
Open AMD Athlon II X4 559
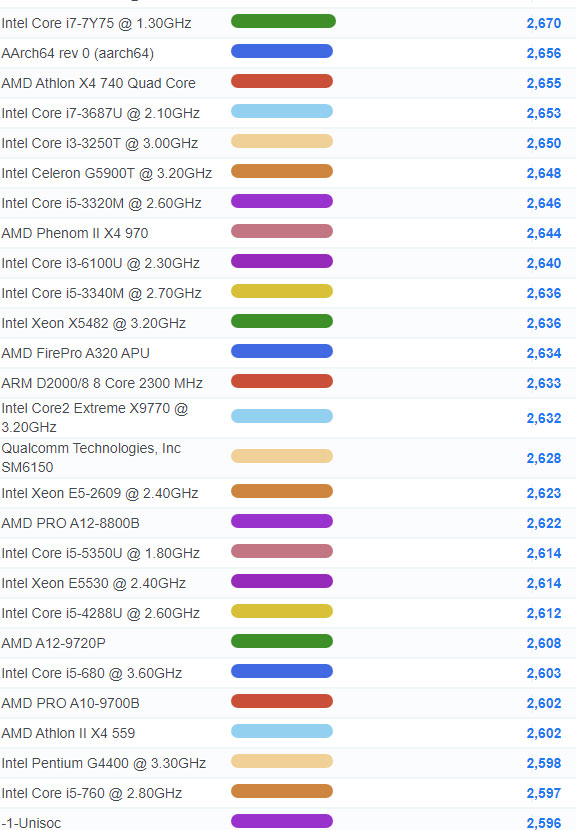tap(68, 733)
